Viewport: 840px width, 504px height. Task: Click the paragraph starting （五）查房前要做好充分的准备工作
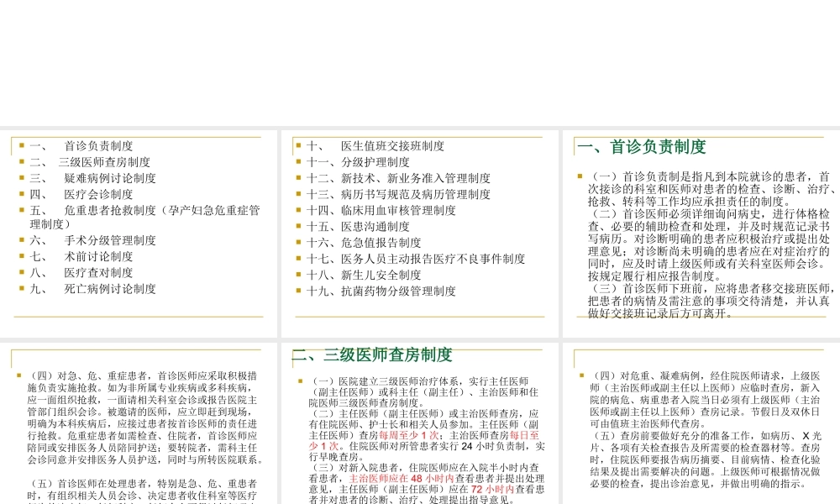pyautogui.click(x=705, y=460)
